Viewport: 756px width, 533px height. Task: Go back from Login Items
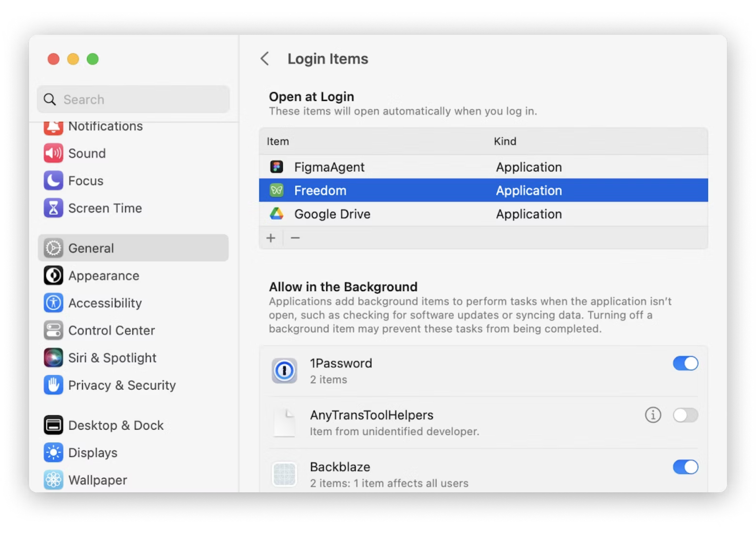coord(265,59)
